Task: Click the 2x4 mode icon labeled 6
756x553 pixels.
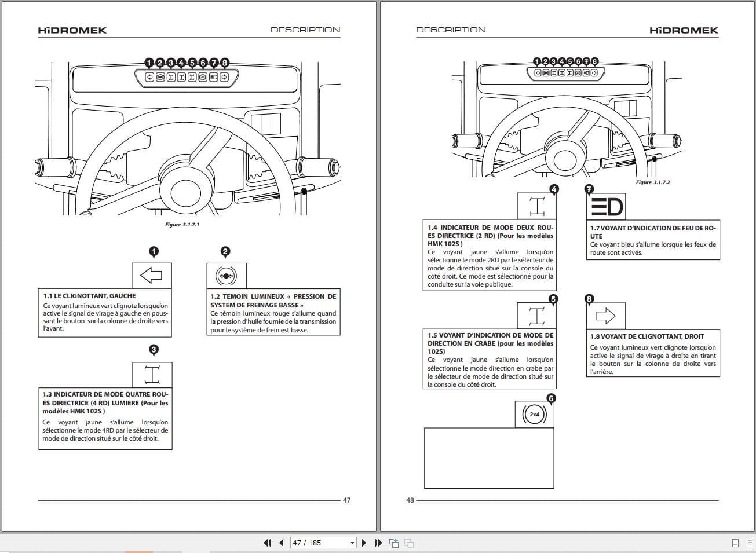Action: (x=534, y=413)
